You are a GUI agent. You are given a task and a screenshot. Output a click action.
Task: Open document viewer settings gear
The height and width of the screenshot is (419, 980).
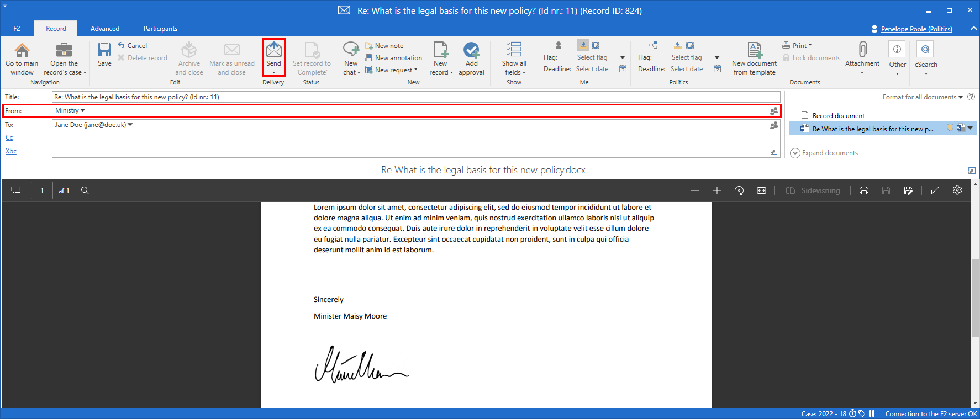(957, 190)
